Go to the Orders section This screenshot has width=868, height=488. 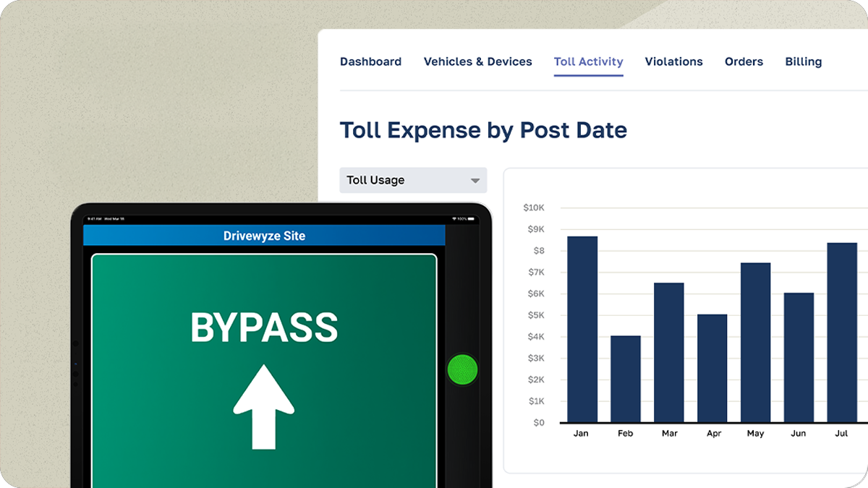pos(744,61)
